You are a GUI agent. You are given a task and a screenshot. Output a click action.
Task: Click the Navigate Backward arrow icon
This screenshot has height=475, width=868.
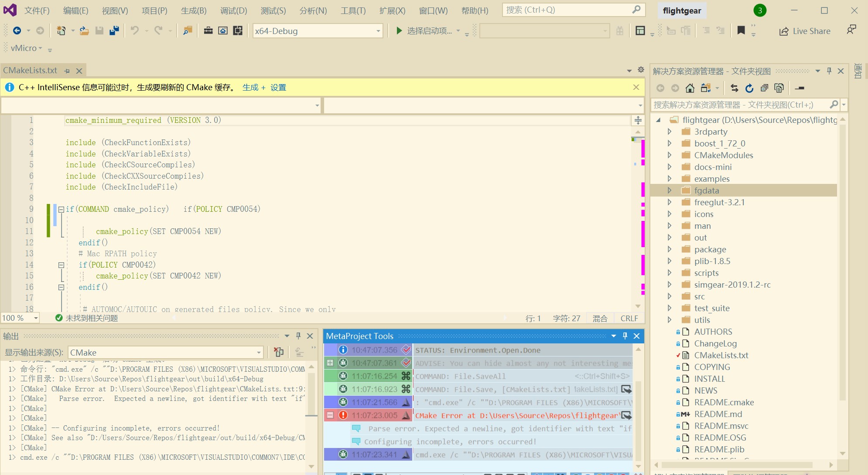[17, 31]
